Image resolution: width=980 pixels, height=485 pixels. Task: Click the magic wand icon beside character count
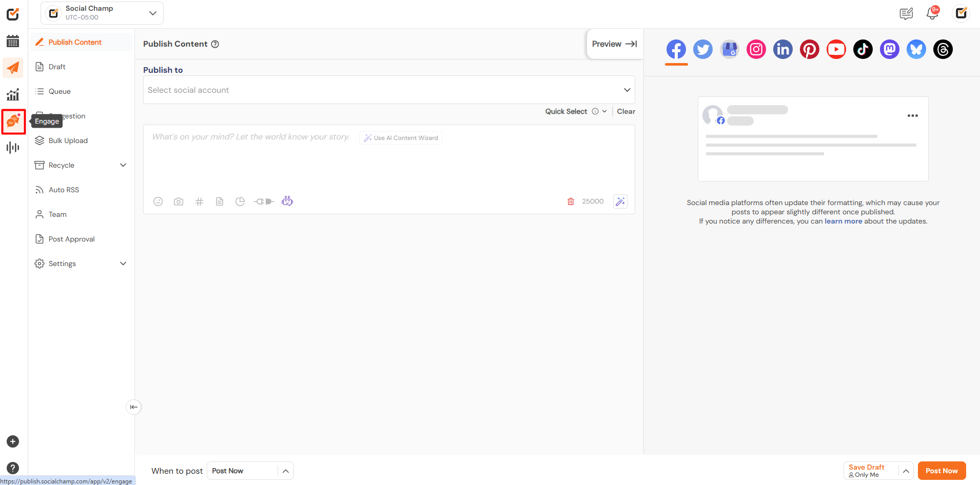(620, 201)
